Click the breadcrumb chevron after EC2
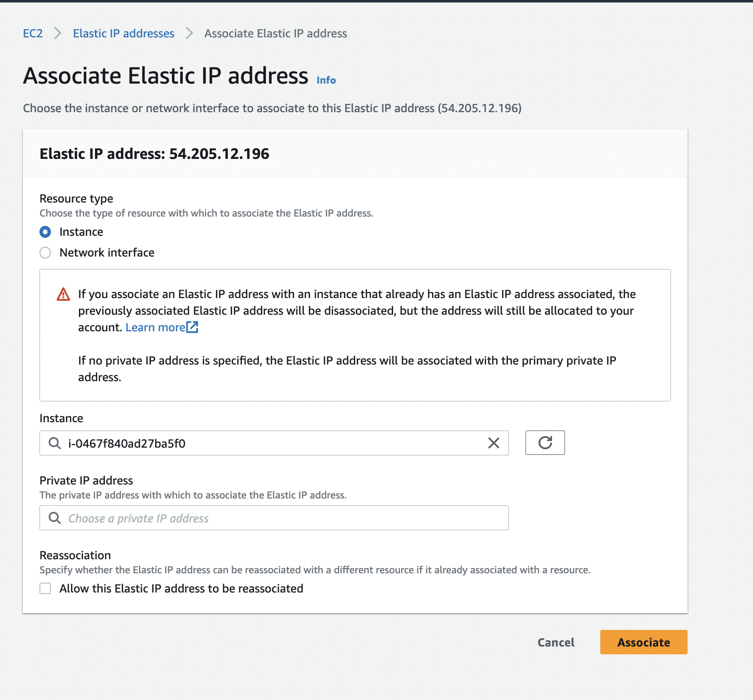 (x=58, y=33)
